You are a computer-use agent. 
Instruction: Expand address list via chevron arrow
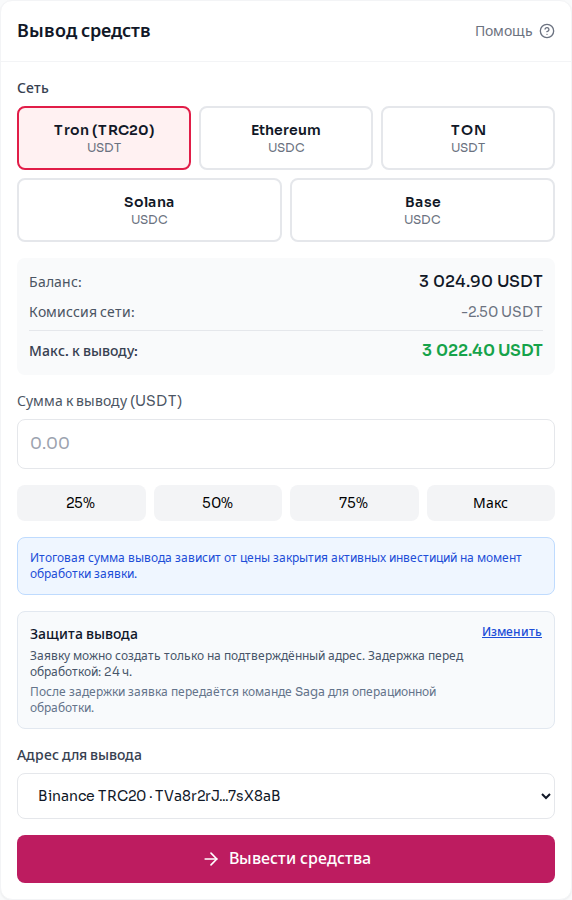pyautogui.click(x=546, y=796)
